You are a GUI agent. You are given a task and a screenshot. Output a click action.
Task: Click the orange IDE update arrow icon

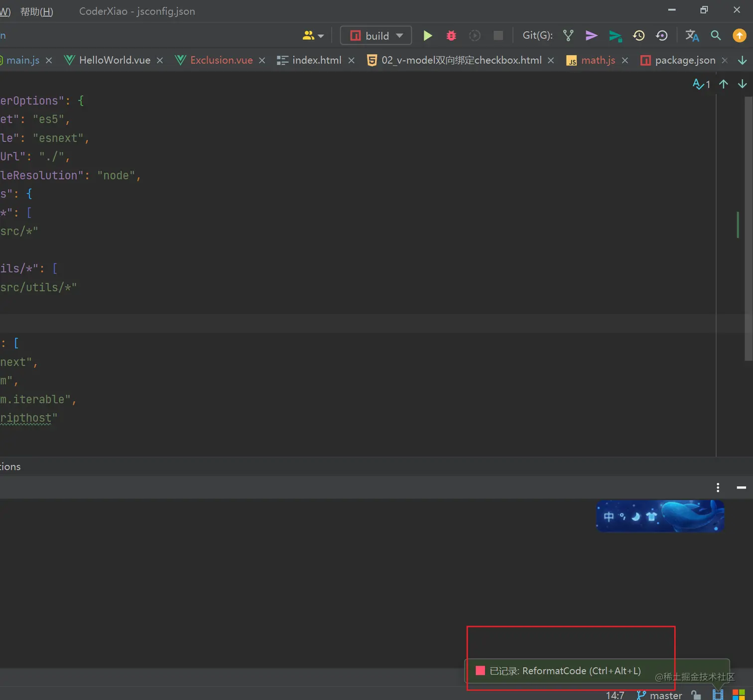point(740,35)
